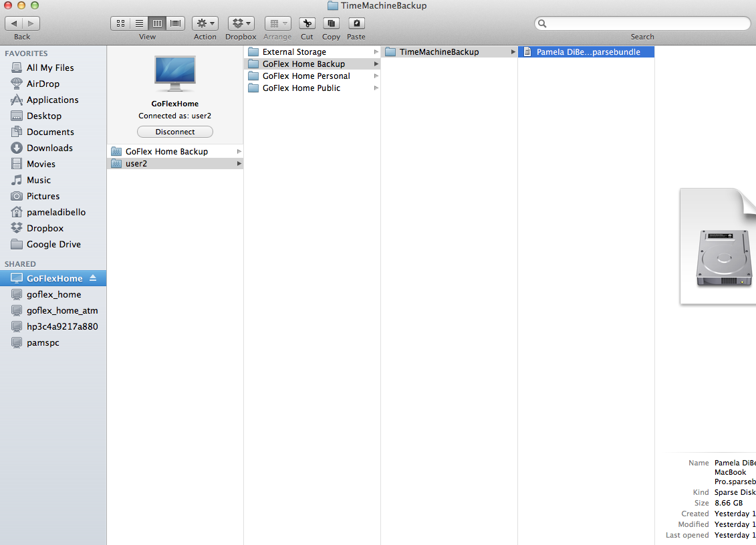Switch to column view
Viewport: 756px width, 545px height.
[157, 23]
